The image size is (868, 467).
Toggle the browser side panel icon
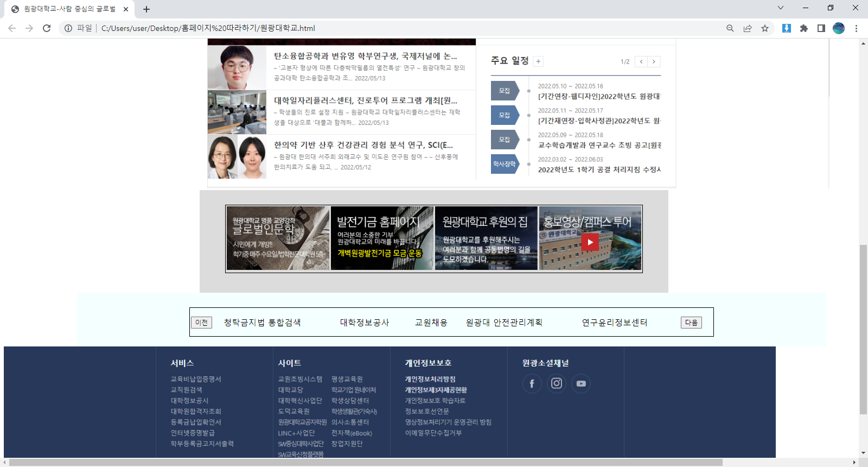[x=821, y=28]
